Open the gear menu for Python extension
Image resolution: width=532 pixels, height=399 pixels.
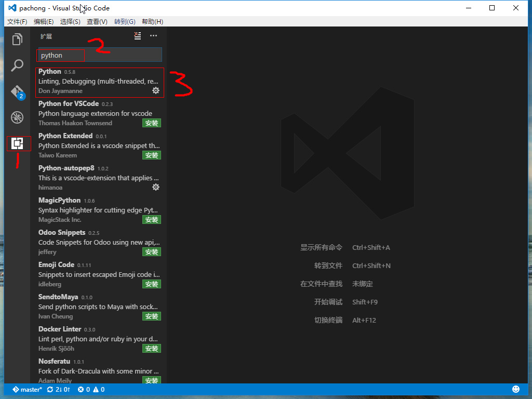coord(155,90)
